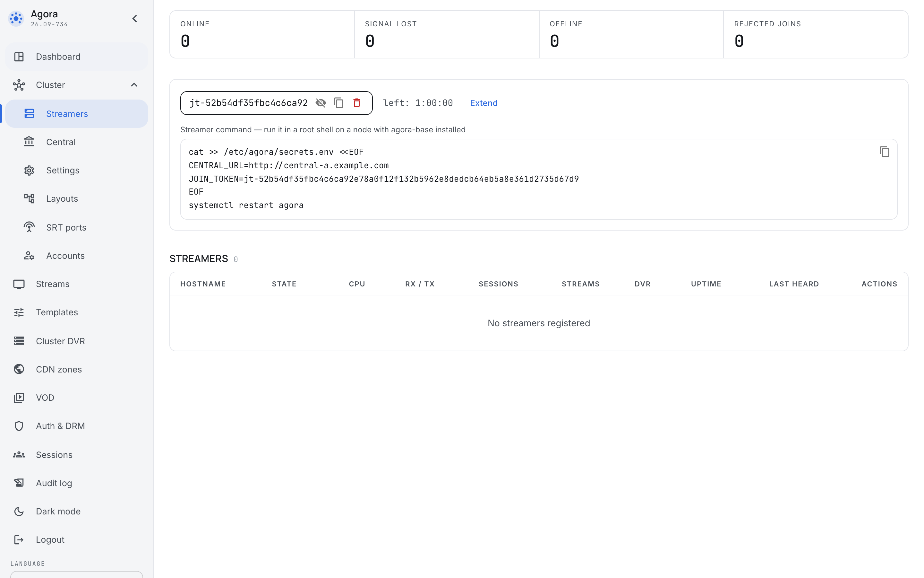Click the jt-52b54df35fbc4c6ca92 token text

(248, 103)
